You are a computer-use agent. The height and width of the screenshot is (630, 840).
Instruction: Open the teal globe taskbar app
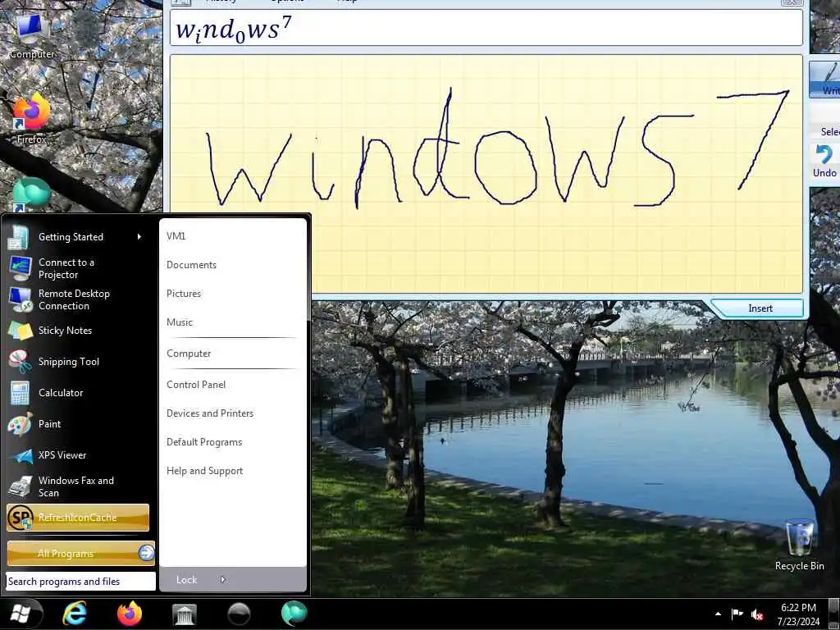click(294, 614)
